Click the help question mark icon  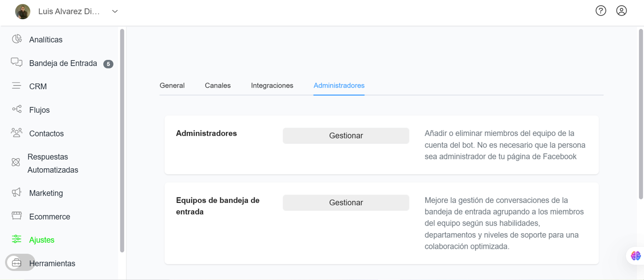click(601, 11)
